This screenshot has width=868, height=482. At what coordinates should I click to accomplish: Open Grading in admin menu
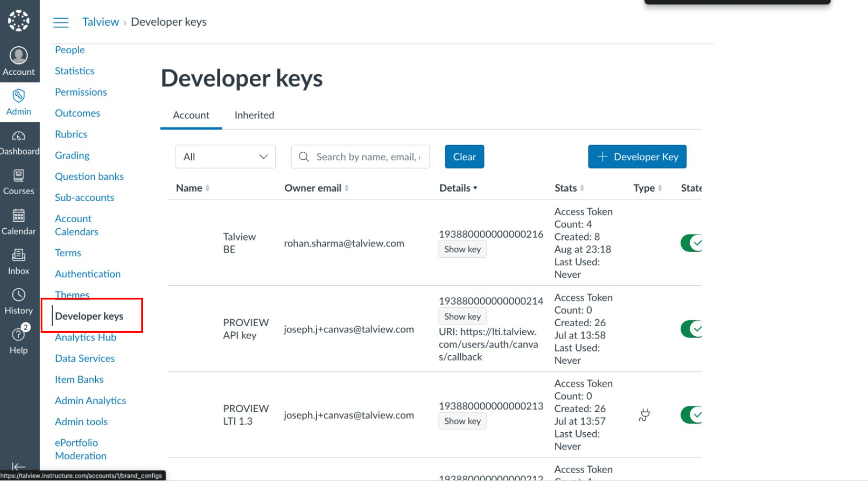point(72,156)
